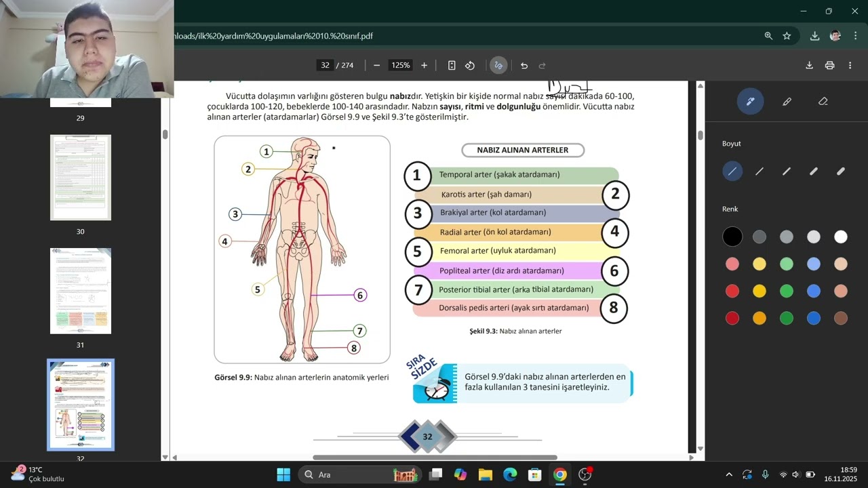Pick the black color swatch
The height and width of the screenshot is (488, 868).
732,237
